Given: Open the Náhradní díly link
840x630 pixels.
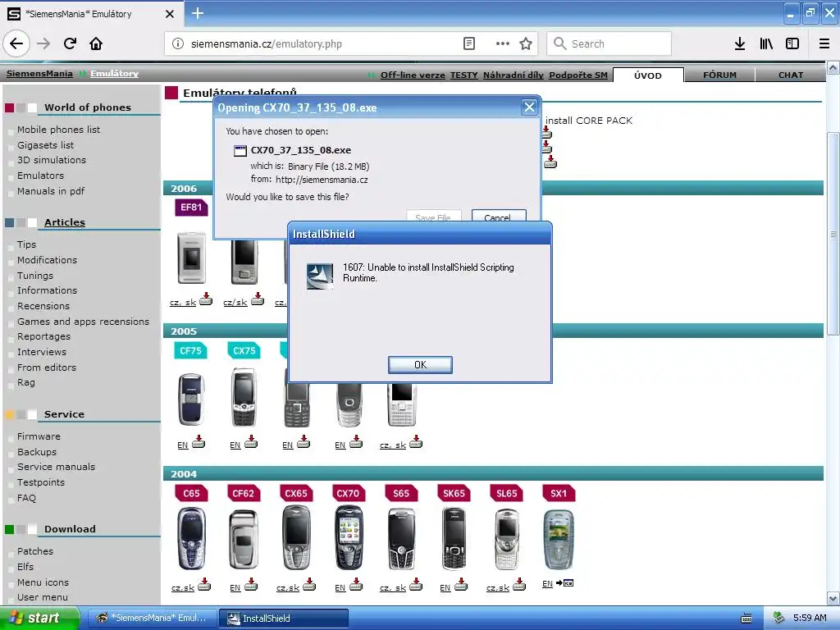Looking at the screenshot, I should click(x=514, y=75).
